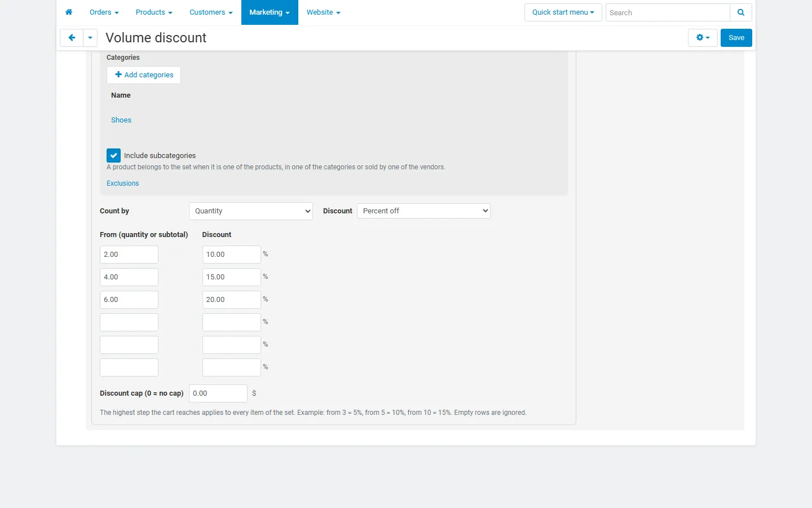
Task: Click the From field containing 2.00
Action: pos(129,255)
